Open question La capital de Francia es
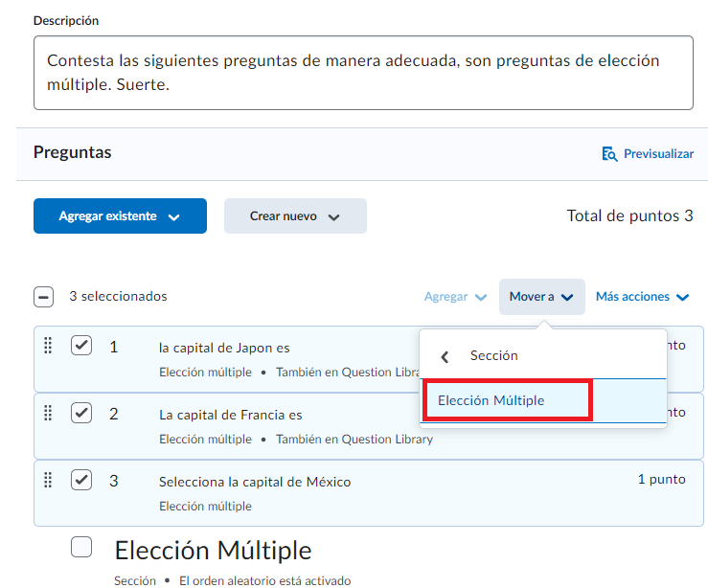 coord(230,415)
